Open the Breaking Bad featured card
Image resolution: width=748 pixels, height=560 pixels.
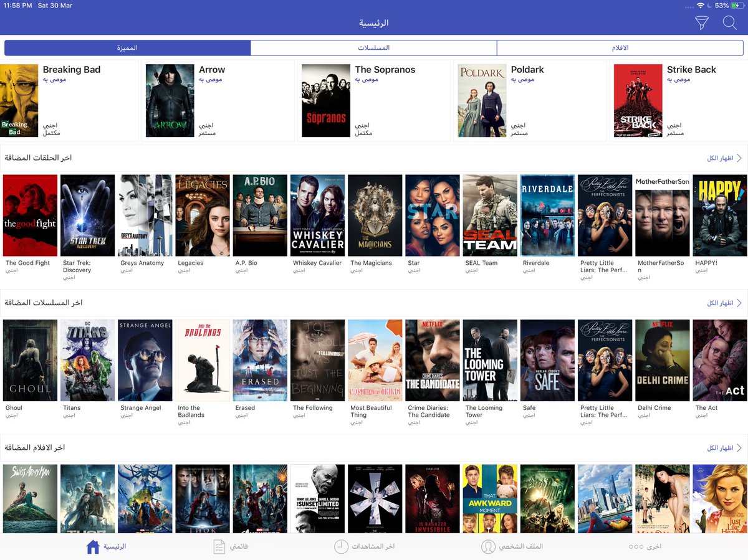point(69,101)
